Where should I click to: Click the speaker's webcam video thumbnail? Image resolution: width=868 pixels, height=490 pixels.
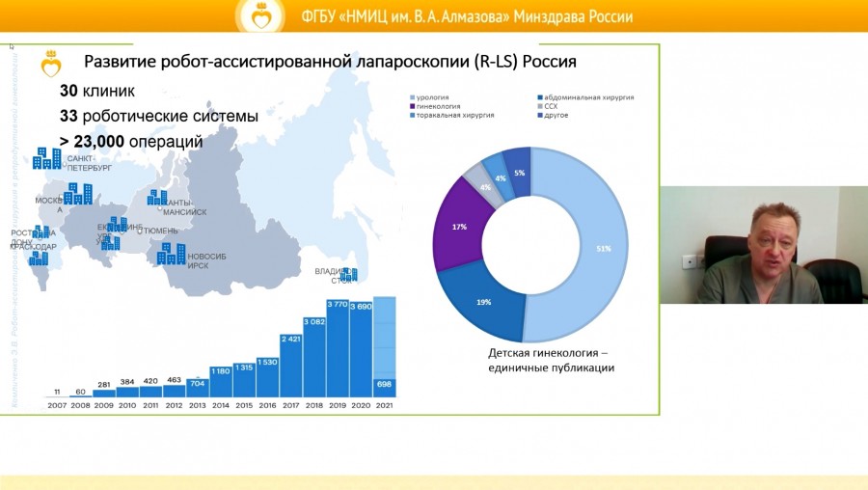[x=763, y=245]
